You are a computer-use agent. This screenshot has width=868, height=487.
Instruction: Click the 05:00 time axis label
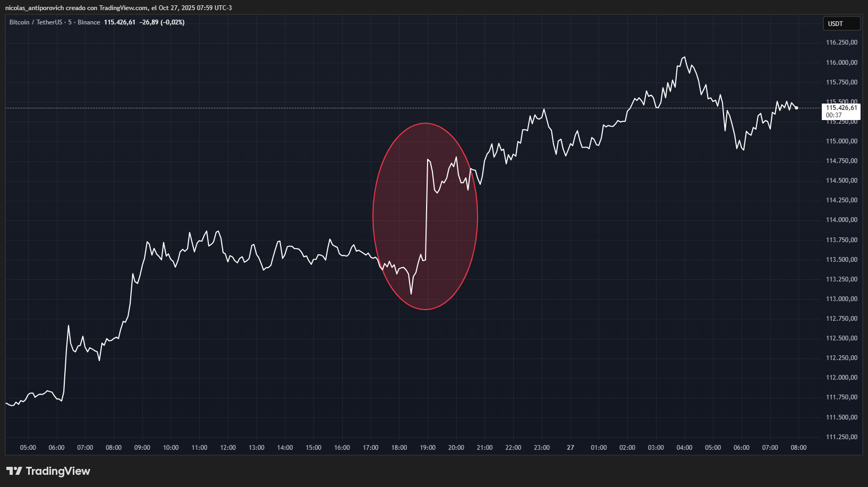[x=28, y=448]
